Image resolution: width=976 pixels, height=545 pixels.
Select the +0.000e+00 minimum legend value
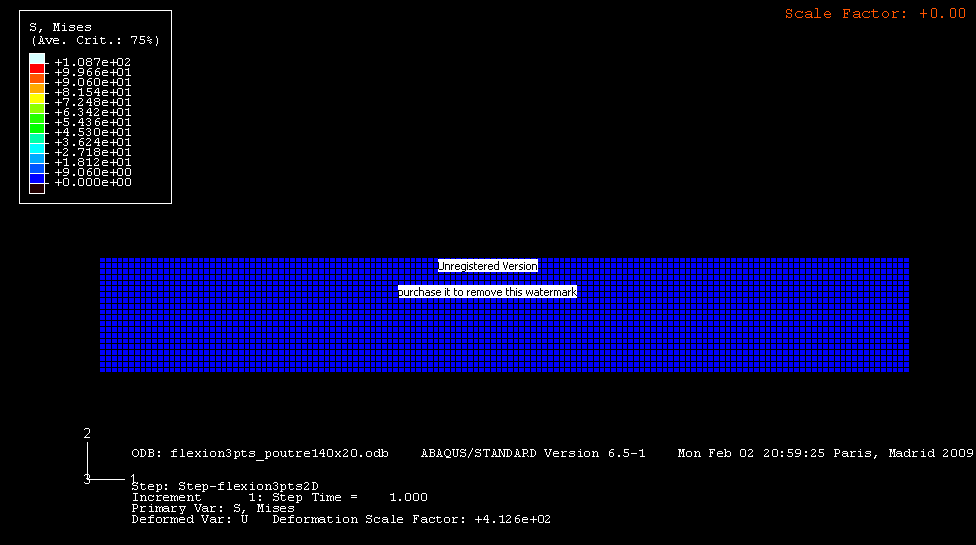pyautogui.click(x=92, y=183)
